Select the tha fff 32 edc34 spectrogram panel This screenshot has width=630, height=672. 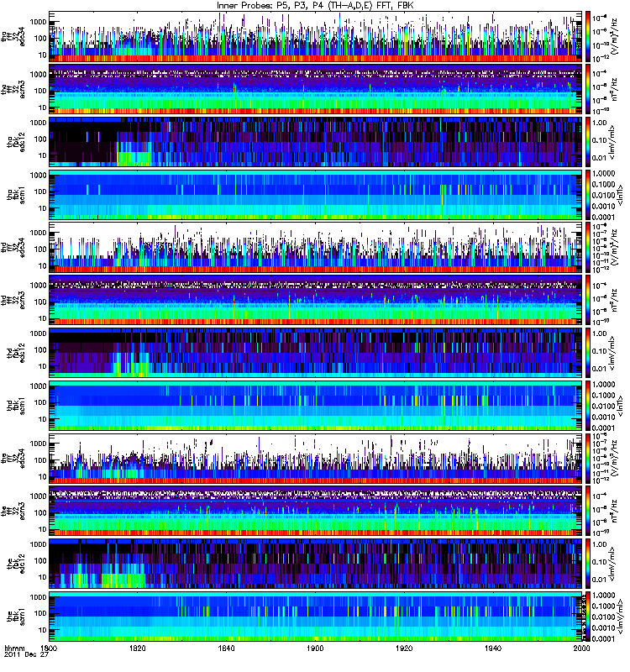tap(316, 36)
